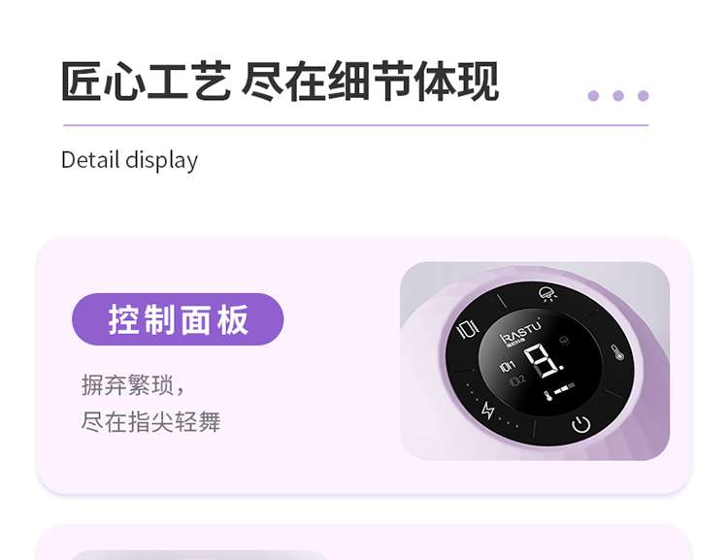Click the temperature level bar on display
The height and width of the screenshot is (560, 728).
click(564, 388)
